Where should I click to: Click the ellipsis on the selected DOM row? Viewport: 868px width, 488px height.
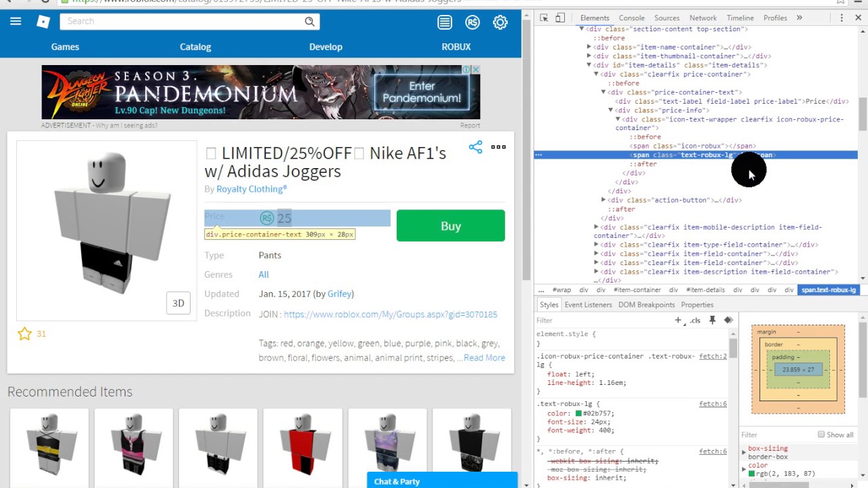coord(539,155)
